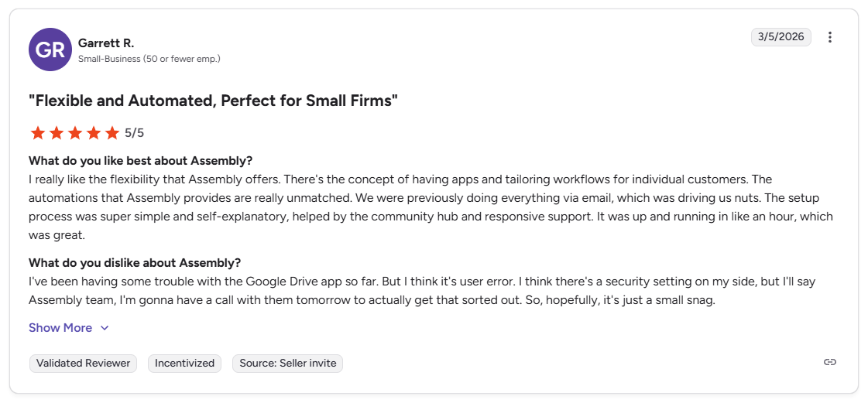Click "What do you like best" heading
The image size is (868, 403).
click(x=140, y=161)
